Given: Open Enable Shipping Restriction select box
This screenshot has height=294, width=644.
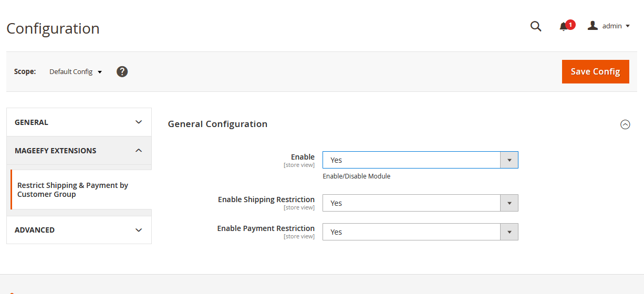Looking at the screenshot, I should point(420,203).
